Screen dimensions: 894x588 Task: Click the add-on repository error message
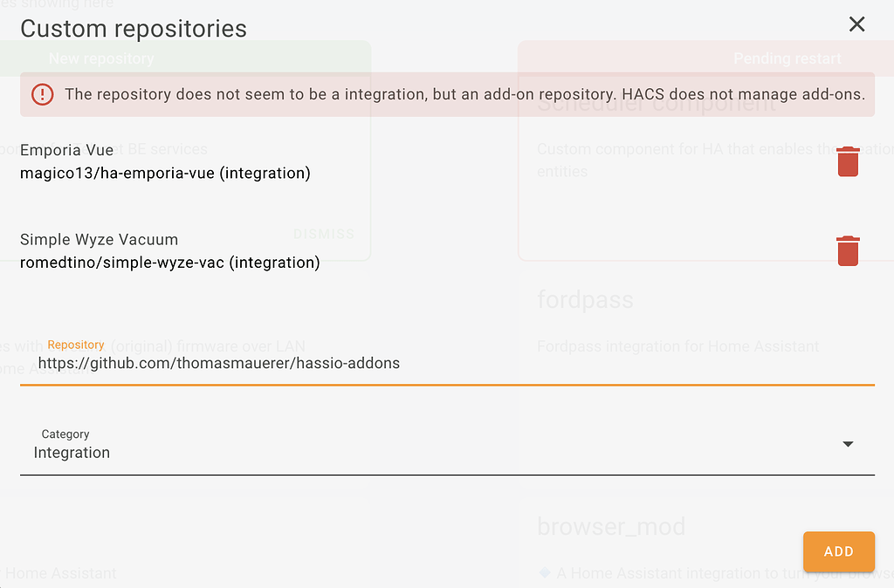[x=464, y=94]
